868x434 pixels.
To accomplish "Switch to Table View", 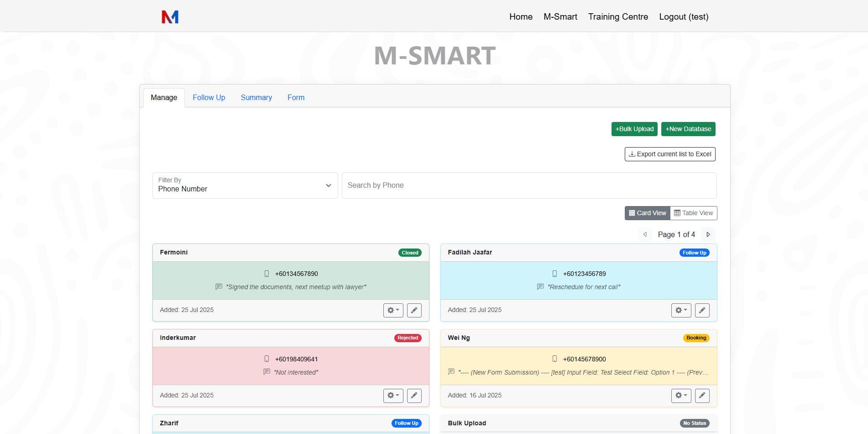I will click(693, 213).
